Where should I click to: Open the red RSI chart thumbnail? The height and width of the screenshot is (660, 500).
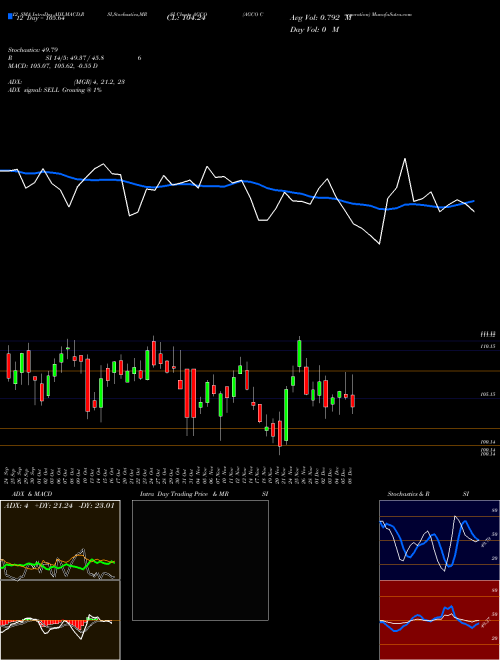(x=439, y=620)
